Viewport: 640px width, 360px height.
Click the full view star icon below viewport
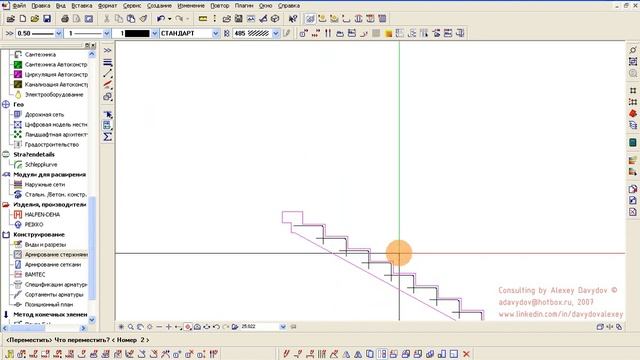pyautogui.click(x=121, y=327)
